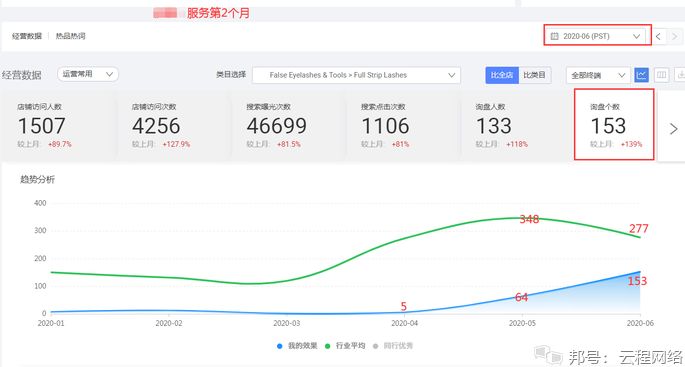Select 询盘个数 153 metric card
This screenshot has width=685, height=367.
coord(614,125)
